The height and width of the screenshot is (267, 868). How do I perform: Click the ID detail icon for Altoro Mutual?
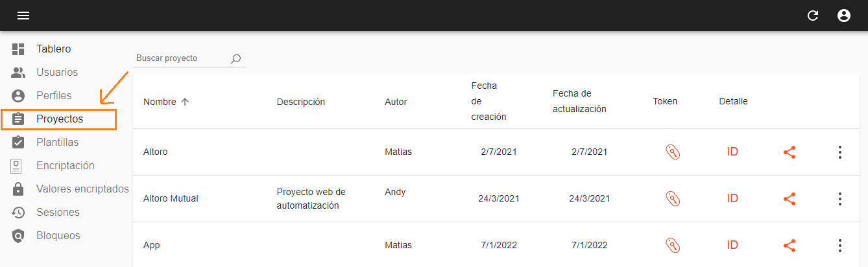point(732,199)
